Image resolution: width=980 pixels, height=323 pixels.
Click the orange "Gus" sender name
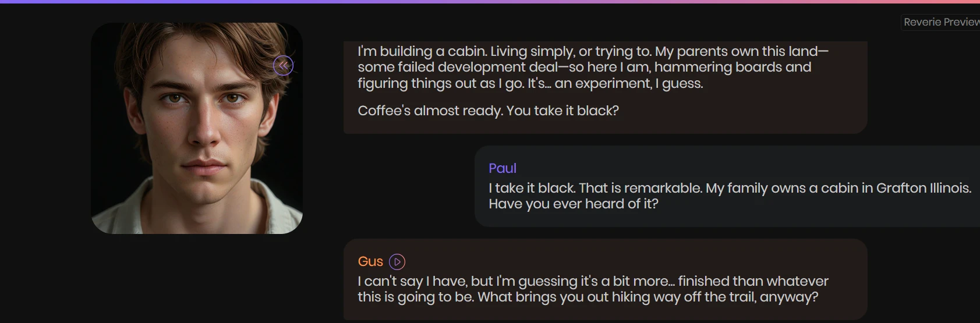(370, 261)
